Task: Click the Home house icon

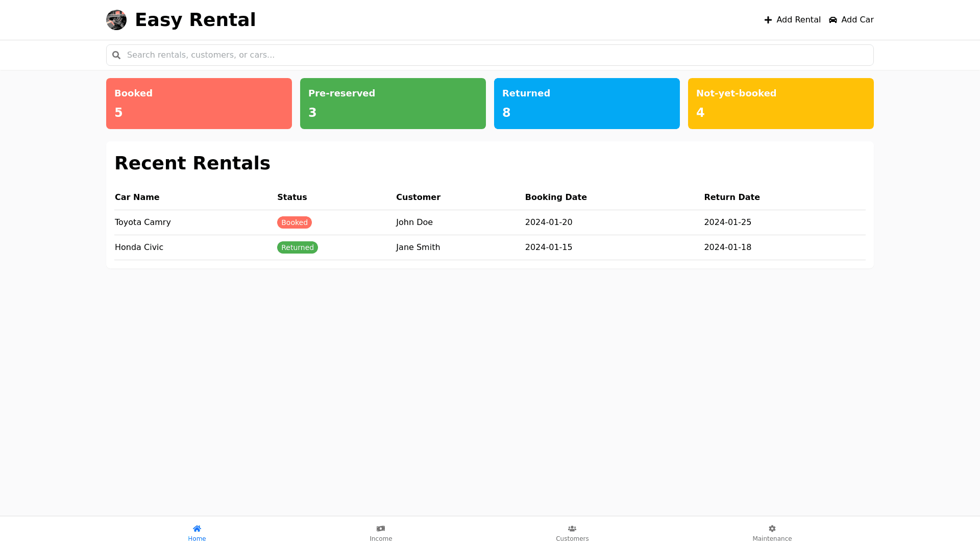Action: click(x=197, y=529)
